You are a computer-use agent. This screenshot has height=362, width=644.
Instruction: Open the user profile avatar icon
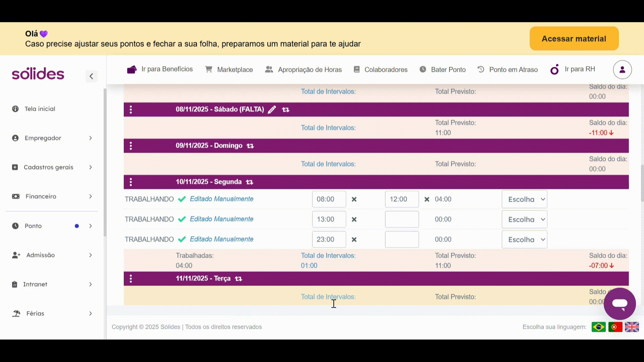[622, 70]
